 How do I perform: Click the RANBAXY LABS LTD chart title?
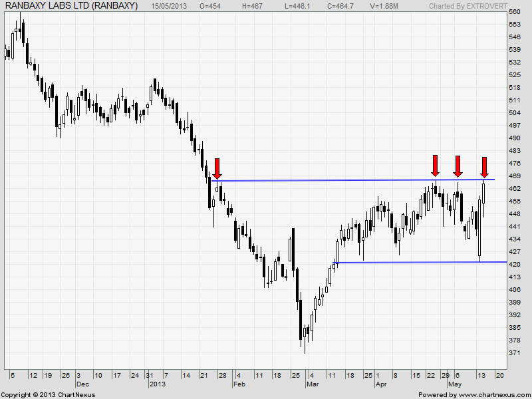[71, 6]
